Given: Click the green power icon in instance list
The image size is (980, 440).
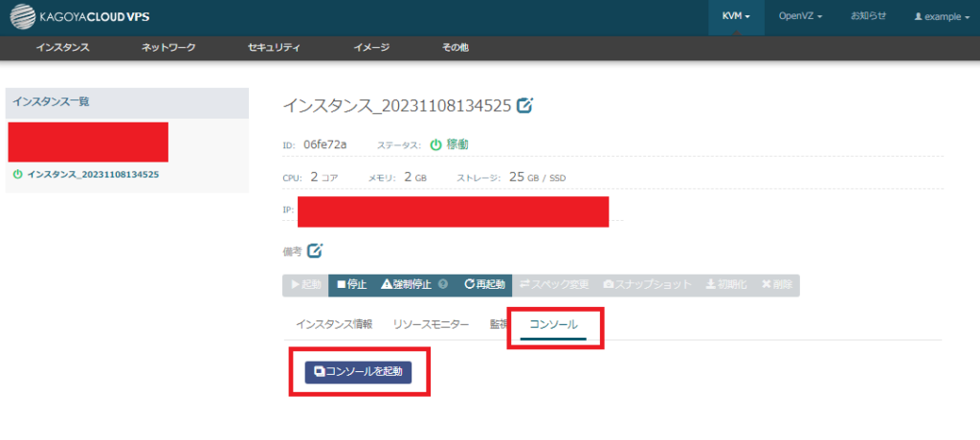Looking at the screenshot, I should [17, 175].
